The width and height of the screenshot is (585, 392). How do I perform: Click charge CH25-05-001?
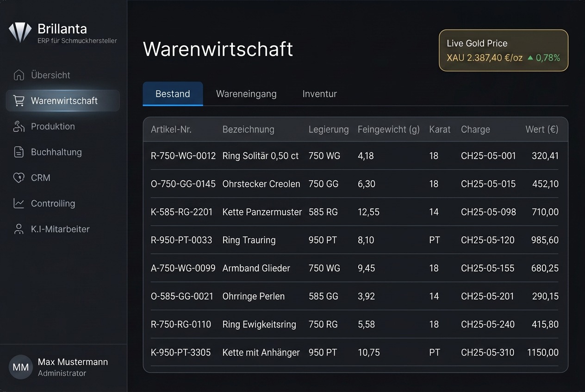click(x=488, y=156)
